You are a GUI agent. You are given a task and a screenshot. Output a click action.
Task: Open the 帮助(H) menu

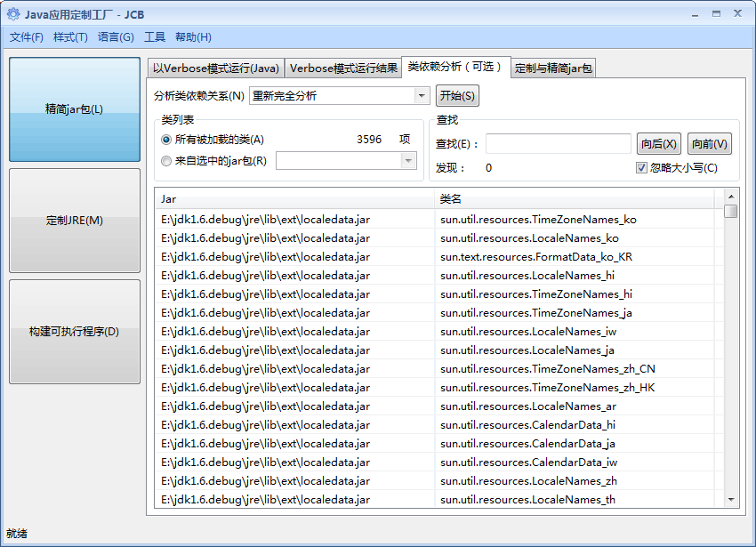click(x=193, y=37)
